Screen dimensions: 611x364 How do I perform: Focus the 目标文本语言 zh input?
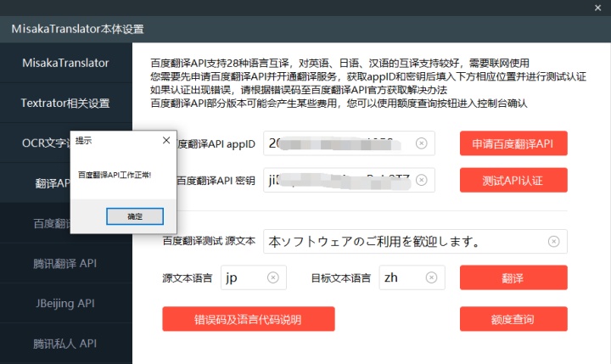(x=412, y=277)
